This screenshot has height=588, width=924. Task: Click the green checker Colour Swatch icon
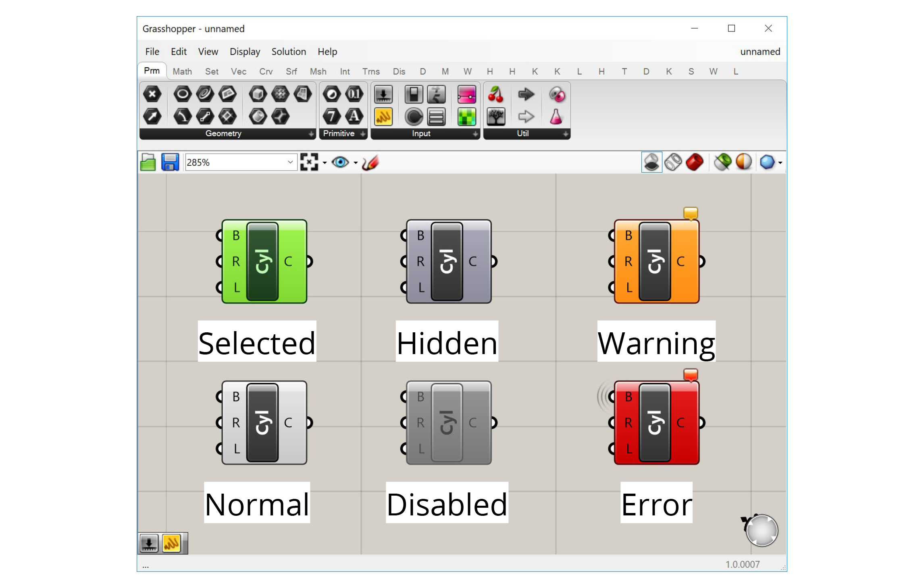point(466,117)
